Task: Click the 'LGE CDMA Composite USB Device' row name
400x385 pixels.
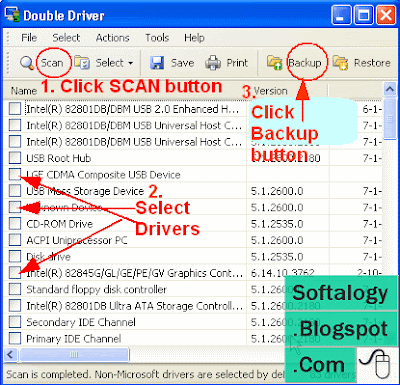Action: point(103,175)
